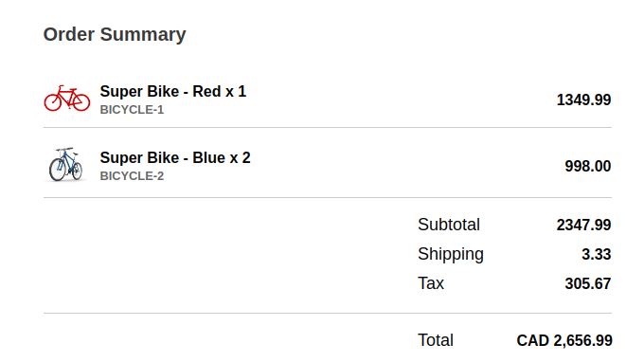
Task: Select the Super Bike - Red x 1 title
Action: pyautogui.click(x=173, y=91)
